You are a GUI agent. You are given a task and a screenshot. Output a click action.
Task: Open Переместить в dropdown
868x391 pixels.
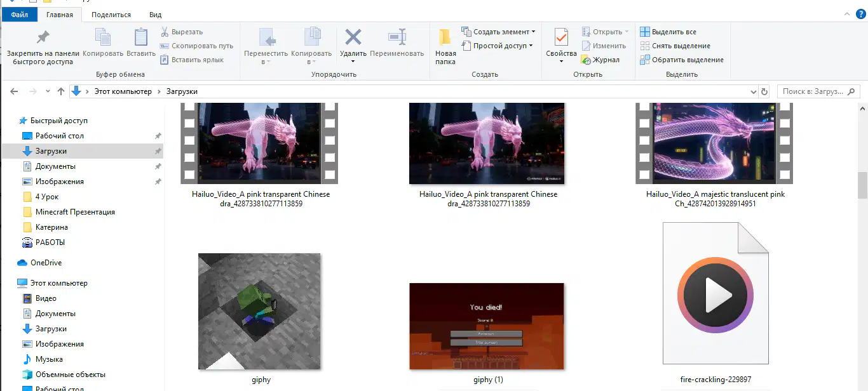click(x=266, y=46)
